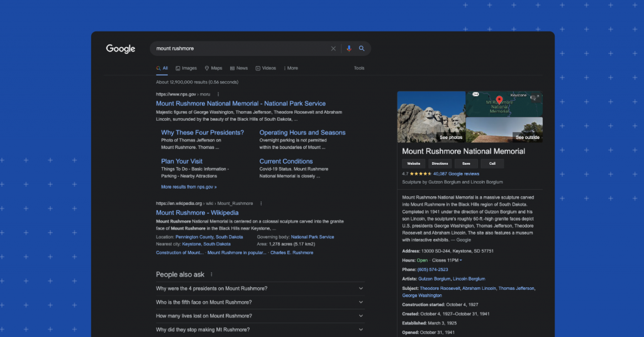Open People also ask options dots

[211, 275]
